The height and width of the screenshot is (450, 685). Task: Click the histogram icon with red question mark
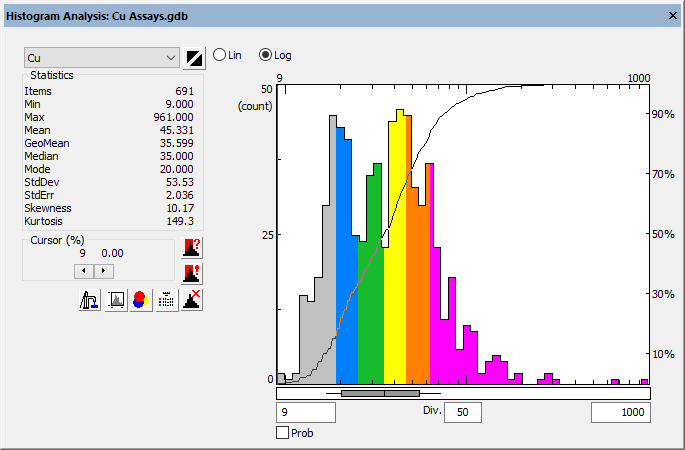192,248
